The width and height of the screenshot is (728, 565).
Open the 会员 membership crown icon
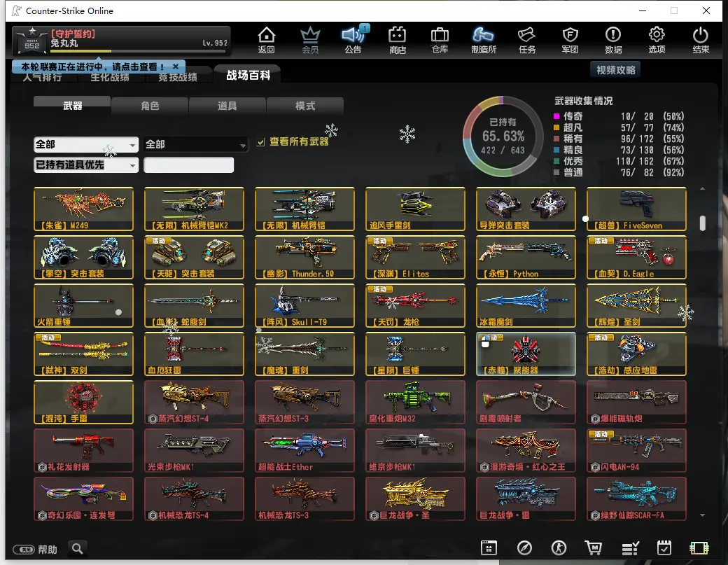click(x=310, y=40)
